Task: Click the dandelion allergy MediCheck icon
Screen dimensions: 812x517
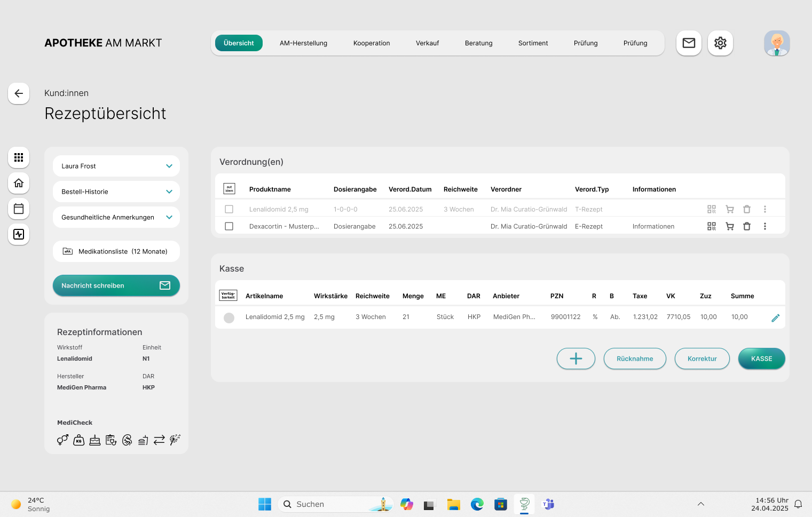Action: (175, 440)
